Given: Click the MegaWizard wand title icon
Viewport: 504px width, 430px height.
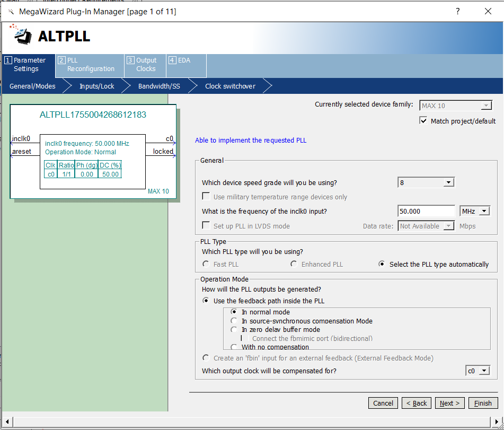Looking at the screenshot, I should (11, 12).
